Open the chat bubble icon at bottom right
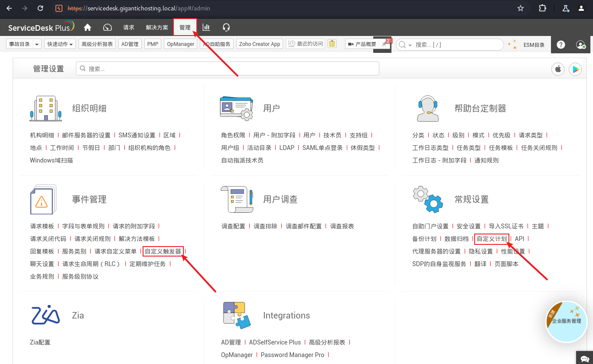This screenshot has height=364, width=593. pyautogui.click(x=584, y=358)
